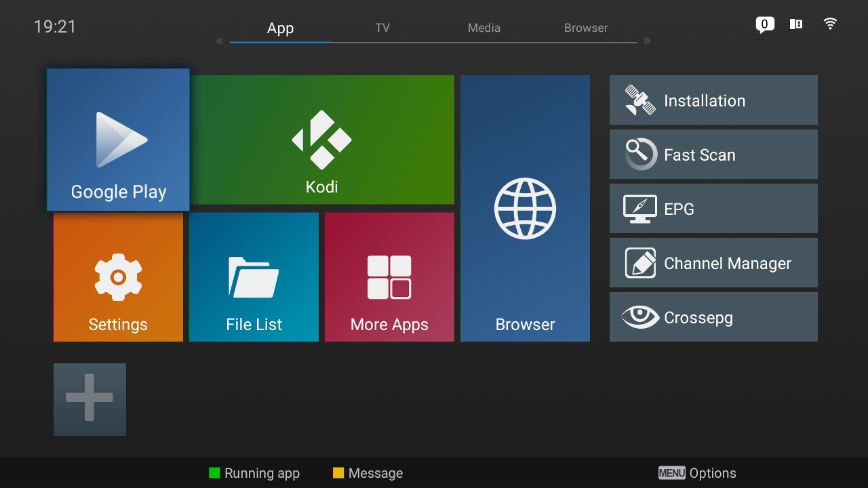
Task: Switch to the Media tab
Action: pos(484,28)
